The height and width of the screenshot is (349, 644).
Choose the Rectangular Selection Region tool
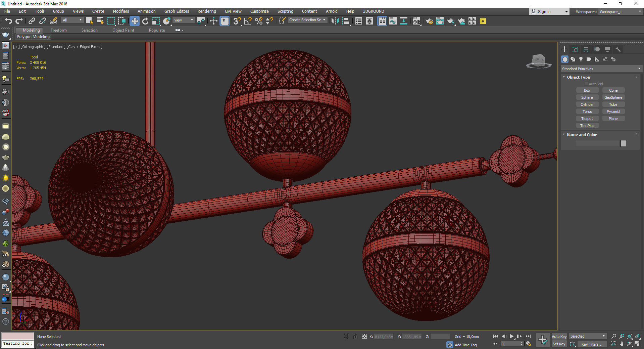point(111,21)
